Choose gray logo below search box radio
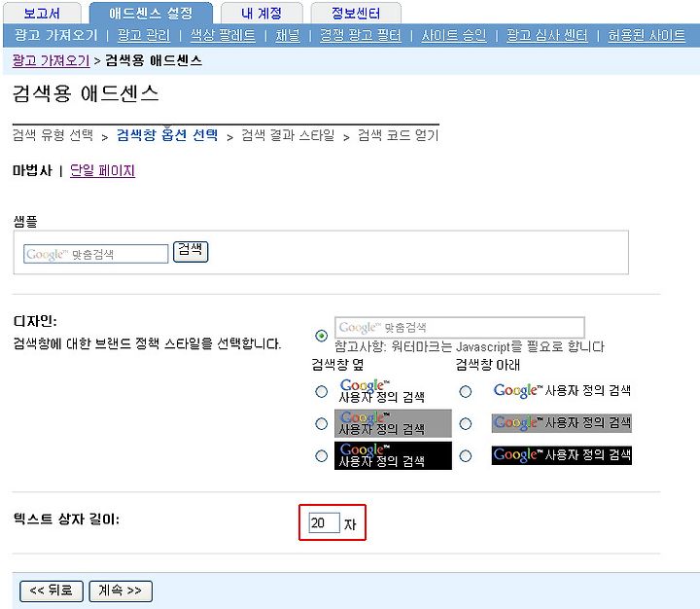The height and width of the screenshot is (609, 700). click(x=465, y=423)
